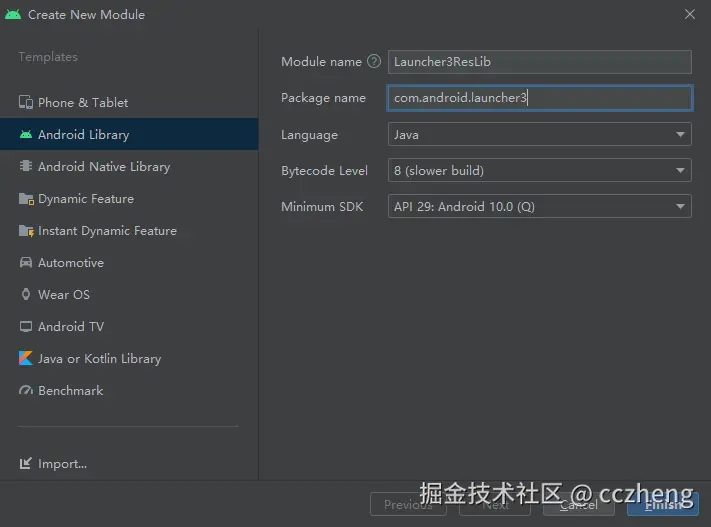Choose the Android Native Library icon
The image size is (711, 527).
click(x=26, y=166)
